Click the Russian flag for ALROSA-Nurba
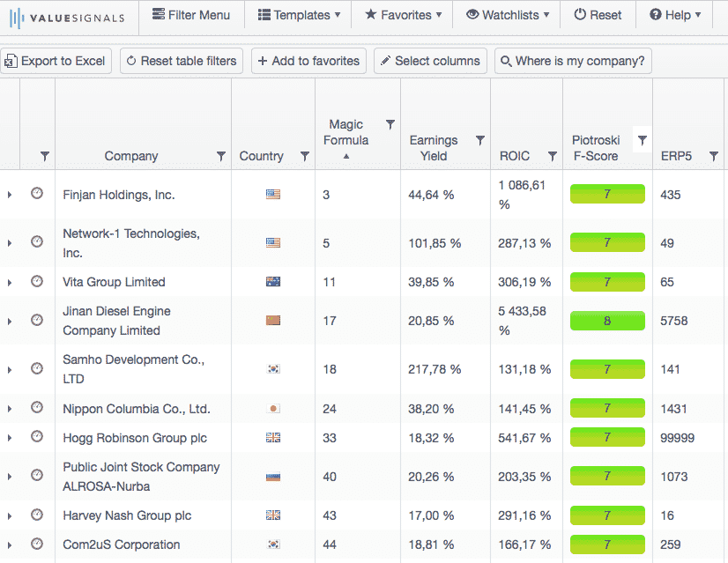 [x=273, y=477]
